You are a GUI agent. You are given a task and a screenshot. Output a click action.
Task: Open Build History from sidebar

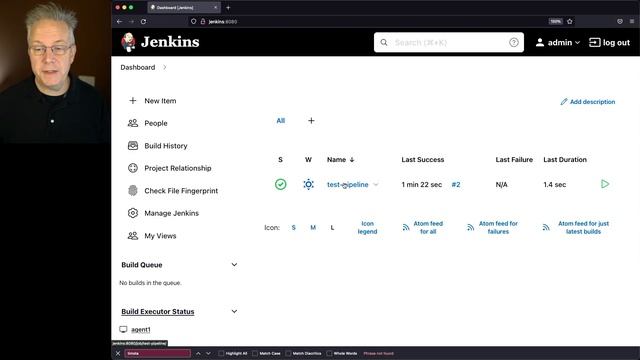coord(166,146)
